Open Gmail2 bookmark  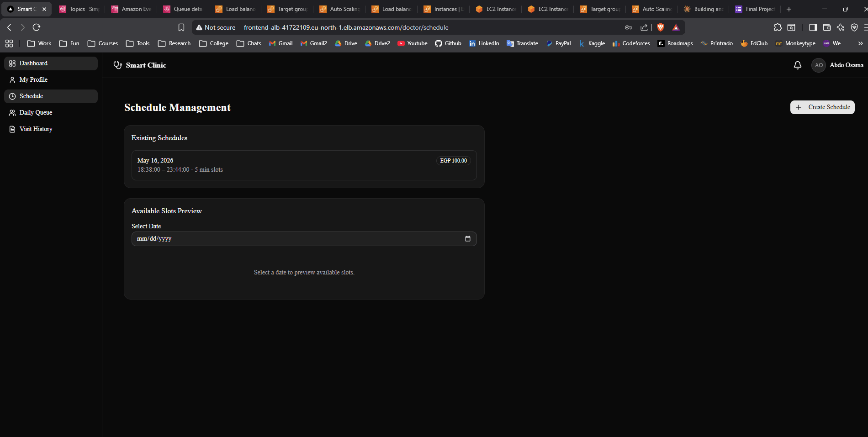coord(314,43)
